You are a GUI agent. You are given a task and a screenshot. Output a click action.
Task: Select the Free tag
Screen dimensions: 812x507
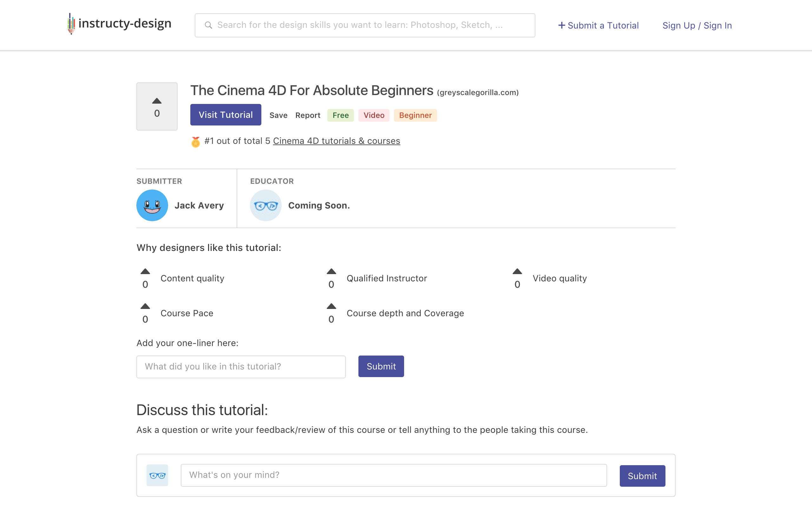[x=340, y=115]
